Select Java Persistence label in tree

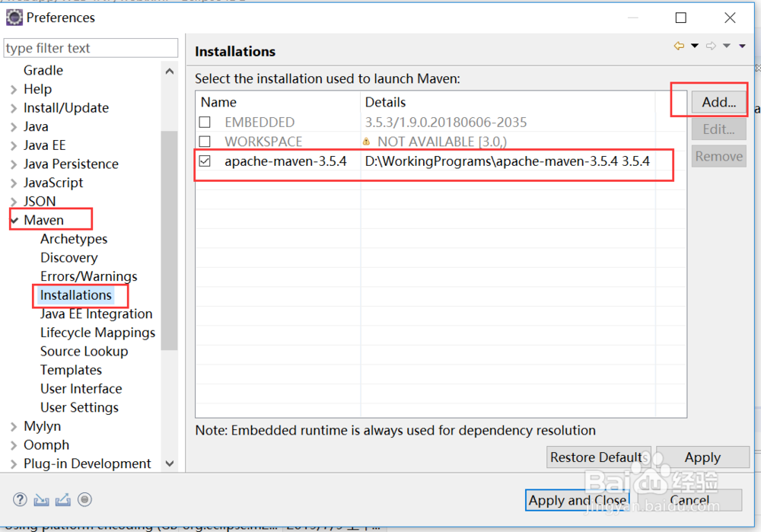tap(71, 164)
